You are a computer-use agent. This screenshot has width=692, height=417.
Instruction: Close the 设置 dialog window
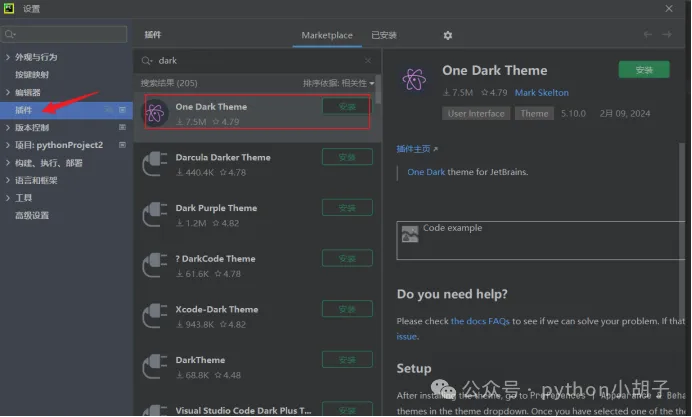[x=669, y=8]
